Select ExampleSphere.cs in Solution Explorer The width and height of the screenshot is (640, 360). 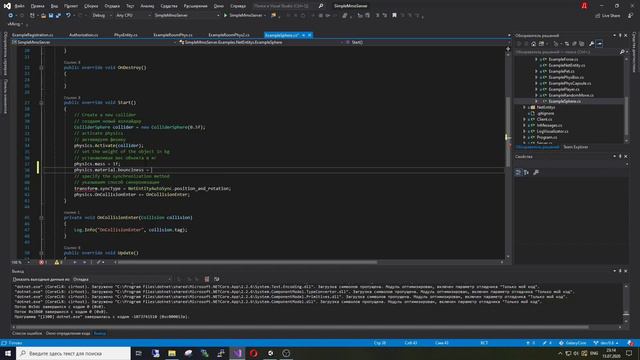[x=564, y=101]
